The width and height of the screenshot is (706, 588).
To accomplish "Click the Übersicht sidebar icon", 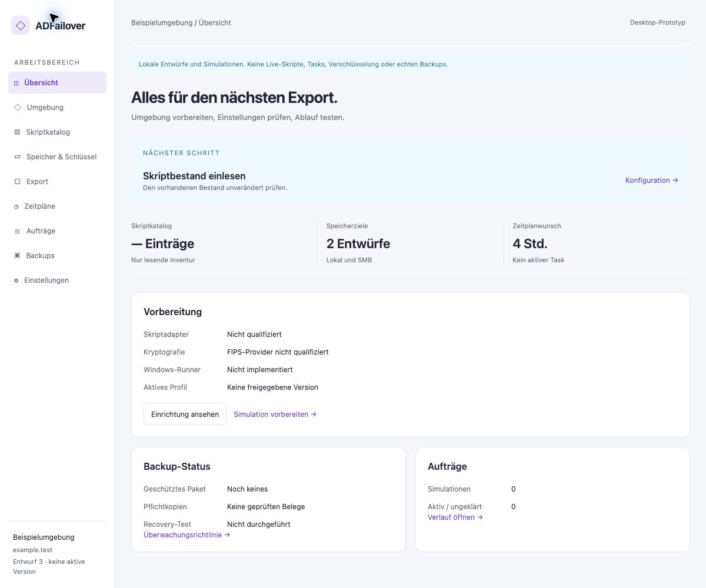I will (16, 83).
